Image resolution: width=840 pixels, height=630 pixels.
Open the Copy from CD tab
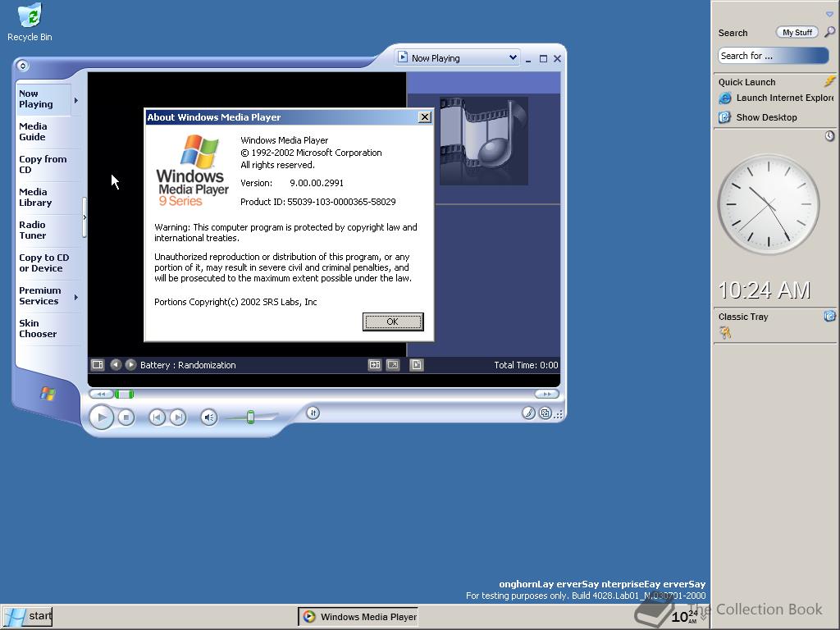coord(43,164)
